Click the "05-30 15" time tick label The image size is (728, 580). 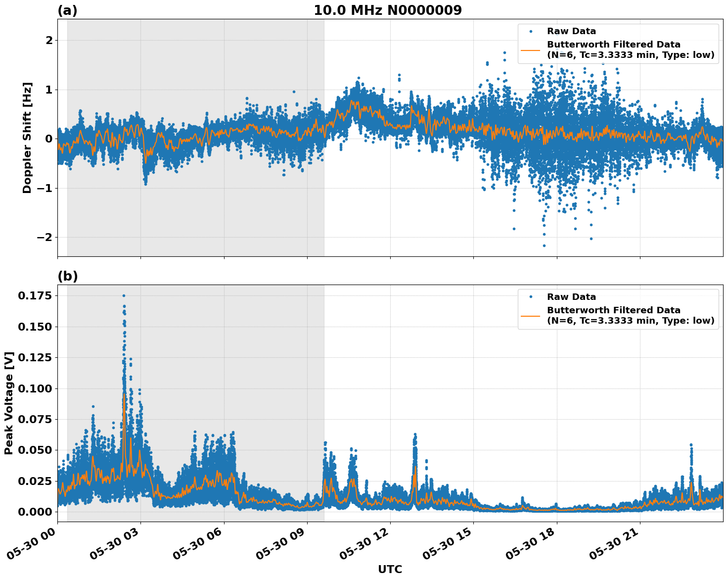[450, 544]
